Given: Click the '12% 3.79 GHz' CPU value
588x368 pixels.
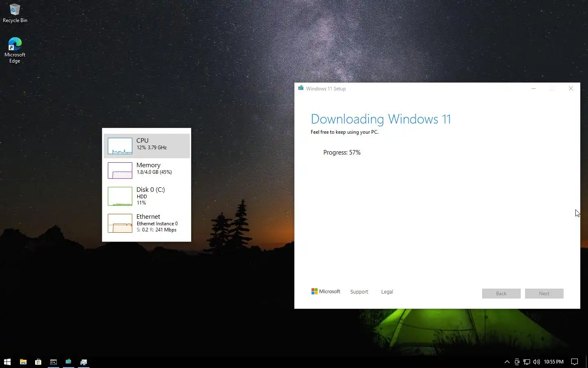Looking at the screenshot, I should (x=151, y=148).
